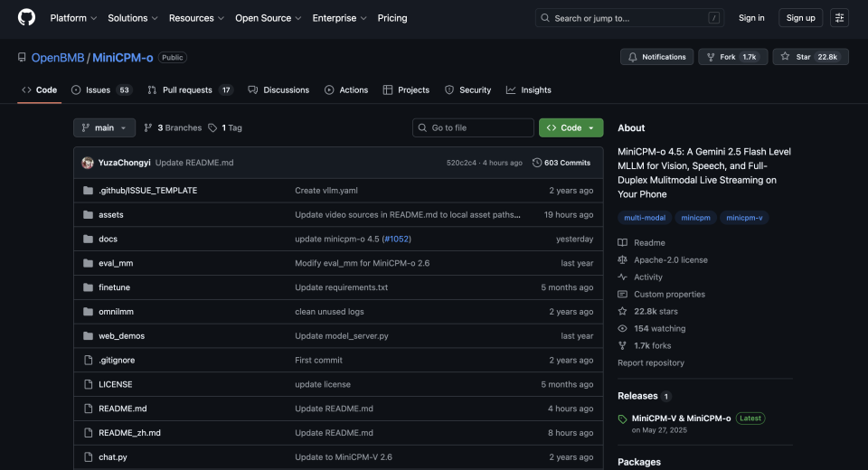Click the tag icon beside 1 Tag
Viewport: 868px width, 470px height.
click(x=212, y=127)
